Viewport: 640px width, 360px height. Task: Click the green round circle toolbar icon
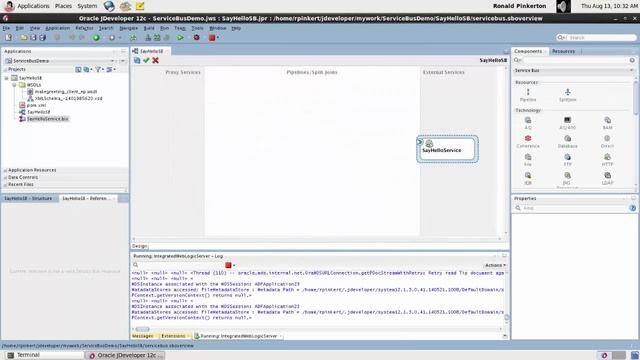tap(96, 38)
